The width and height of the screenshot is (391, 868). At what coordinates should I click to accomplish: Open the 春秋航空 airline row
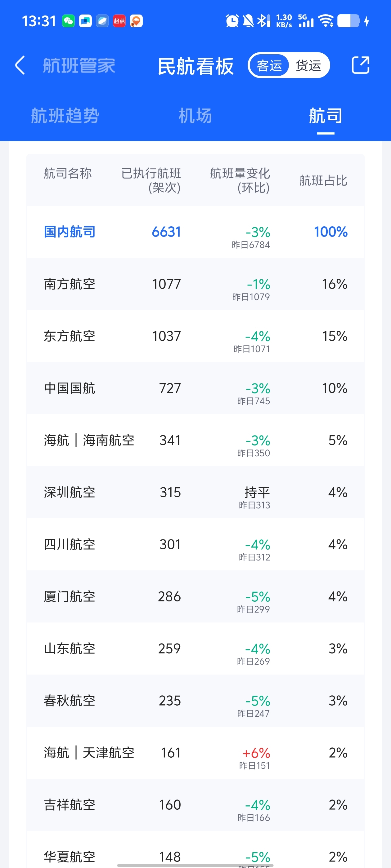195,701
